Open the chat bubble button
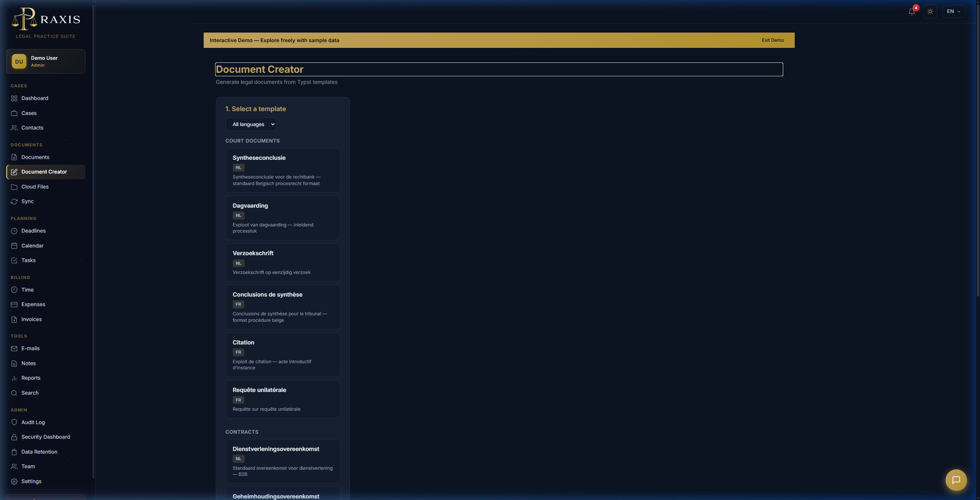The width and height of the screenshot is (980, 500). pos(956,480)
